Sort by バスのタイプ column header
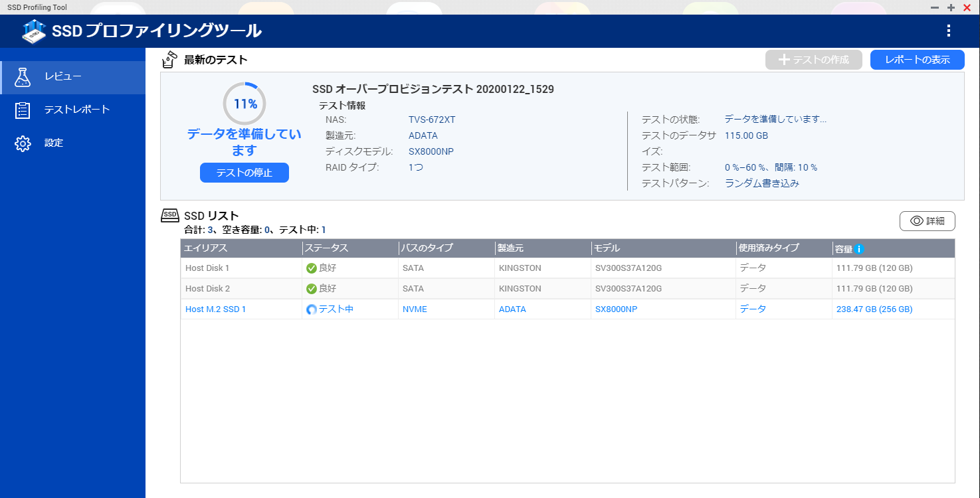Image resolution: width=980 pixels, height=498 pixels. (x=446, y=248)
